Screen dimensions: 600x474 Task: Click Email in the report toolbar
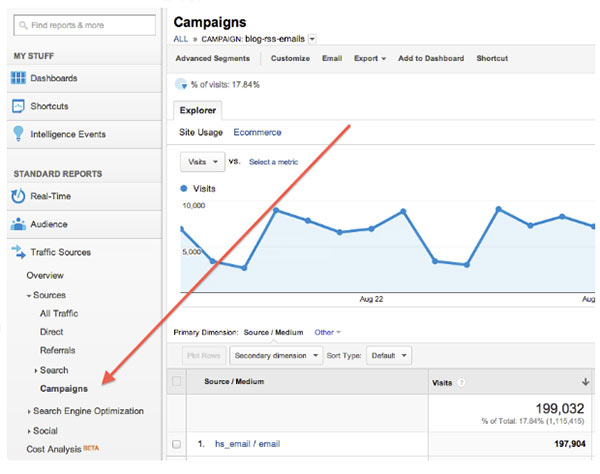coord(332,58)
